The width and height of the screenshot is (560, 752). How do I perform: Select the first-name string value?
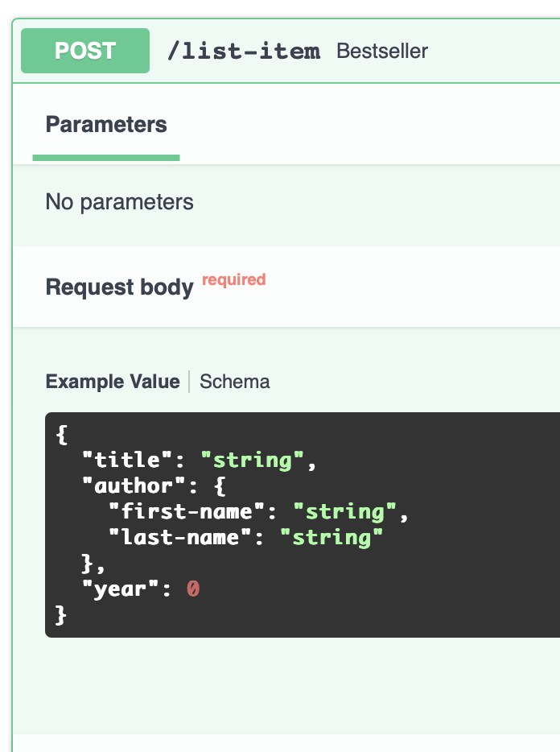coord(346,510)
